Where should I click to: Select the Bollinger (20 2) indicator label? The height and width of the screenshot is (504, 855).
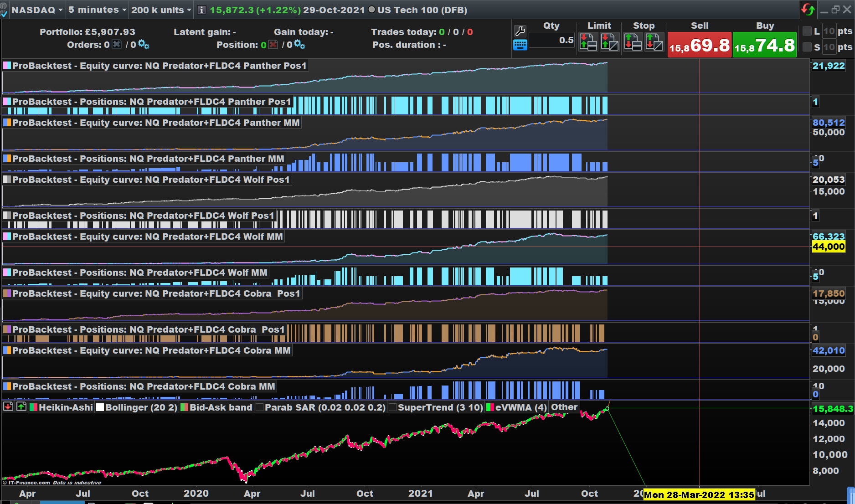(141, 407)
